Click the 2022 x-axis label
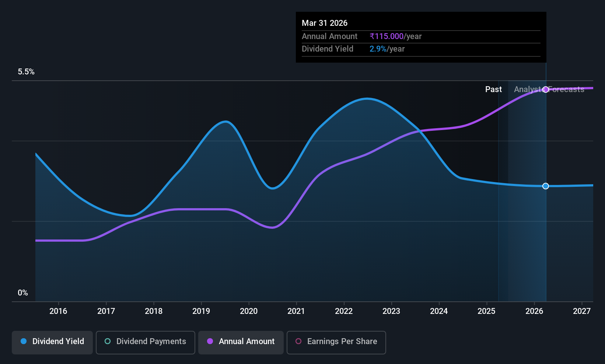The image size is (605, 364). tap(344, 311)
